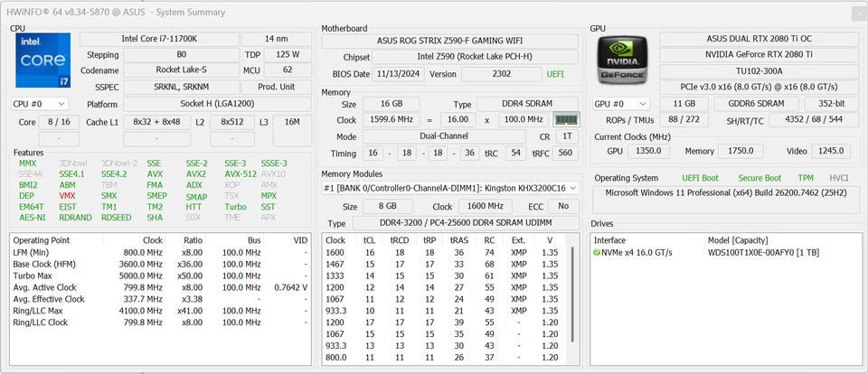Click the green UEFI label next to BIOS version

point(554,74)
